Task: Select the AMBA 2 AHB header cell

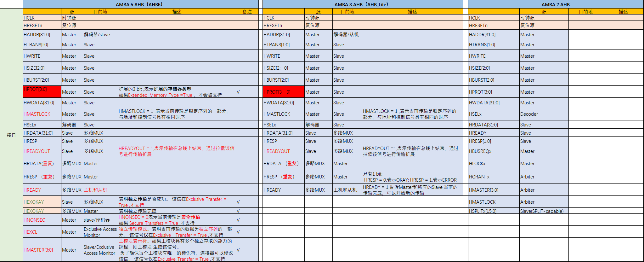Action: pos(556,4)
